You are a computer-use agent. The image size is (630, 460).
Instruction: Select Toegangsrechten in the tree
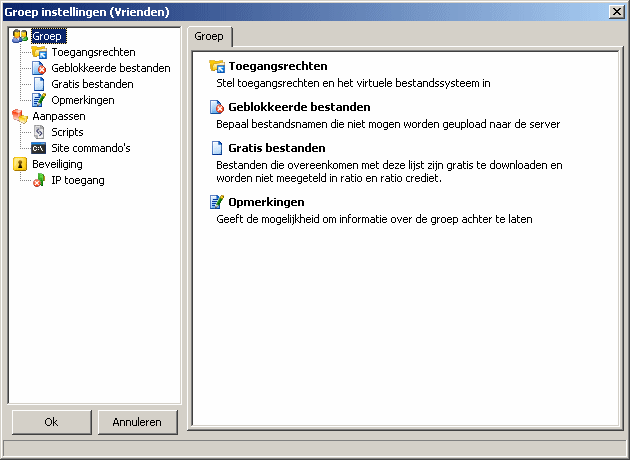pos(93,52)
